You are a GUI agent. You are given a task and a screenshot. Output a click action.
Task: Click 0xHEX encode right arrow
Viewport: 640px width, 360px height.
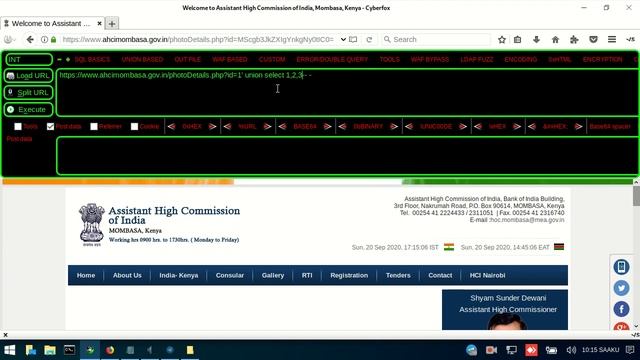[212, 127]
